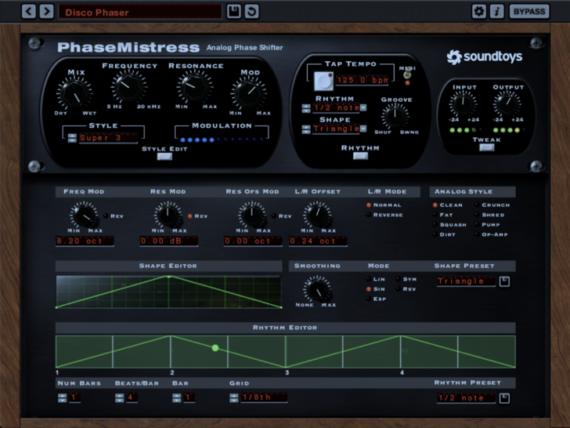The height and width of the screenshot is (428, 570).
Task: Click the Resonance knob
Action: pos(194,87)
